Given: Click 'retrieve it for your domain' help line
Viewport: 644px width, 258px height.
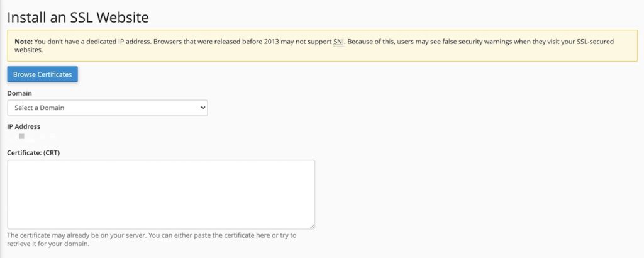Looking at the screenshot, I should tap(48, 244).
